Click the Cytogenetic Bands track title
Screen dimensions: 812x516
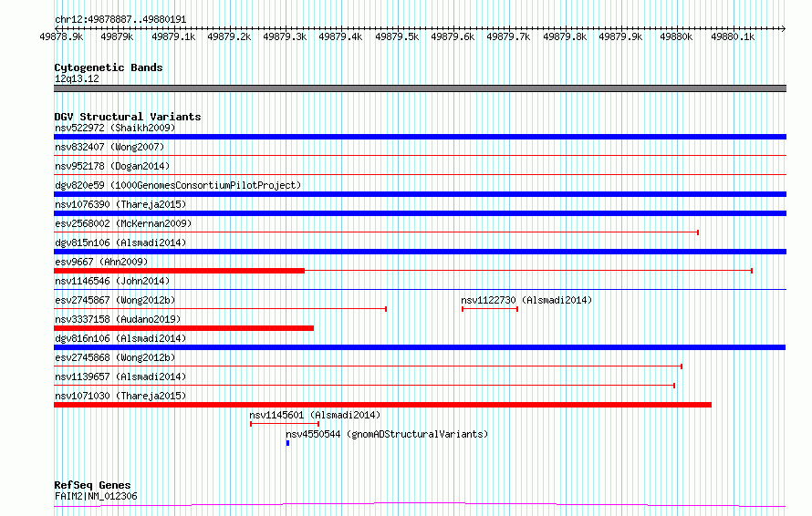point(109,67)
